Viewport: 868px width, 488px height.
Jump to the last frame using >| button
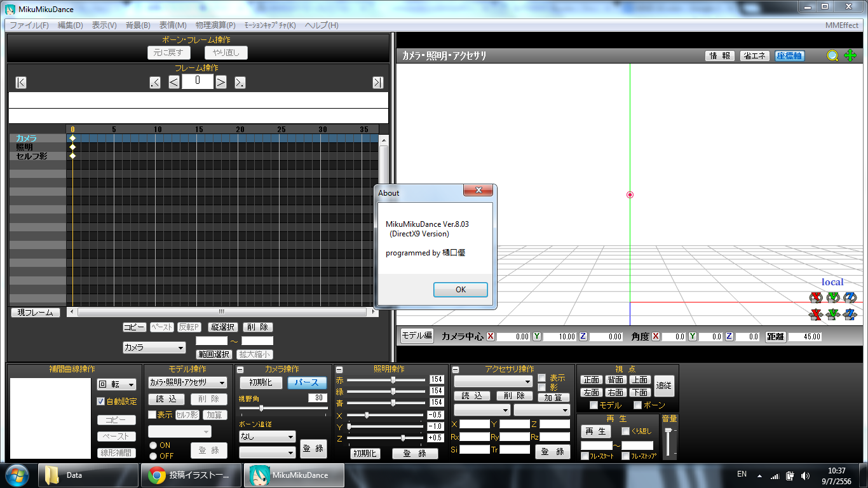(x=378, y=82)
